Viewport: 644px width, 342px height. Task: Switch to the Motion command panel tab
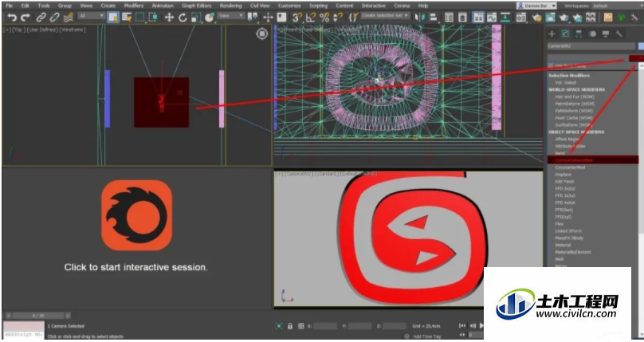(x=592, y=33)
